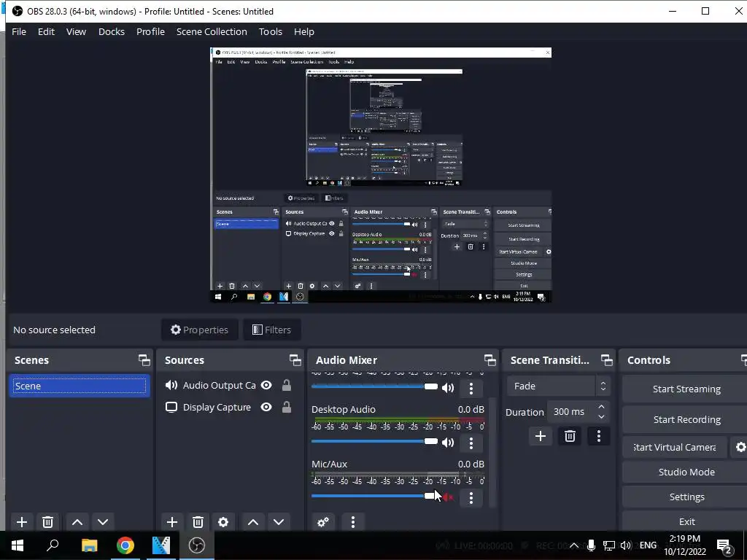Open transition properties three-dot menu
Screen dimensions: 747x560
click(x=599, y=436)
